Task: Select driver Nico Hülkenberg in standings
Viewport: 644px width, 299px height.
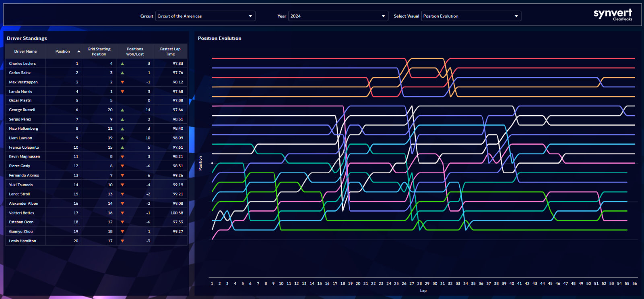Action: tap(24, 129)
